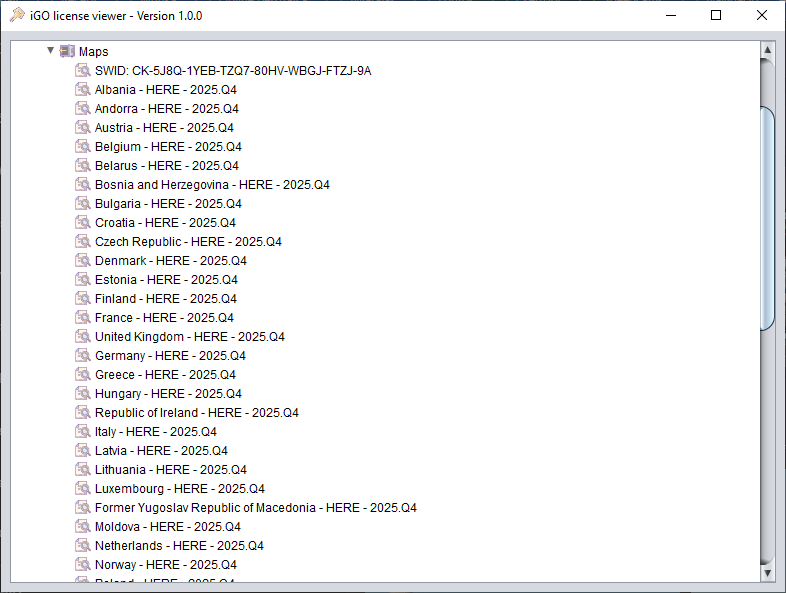
Task: Click the icon beside United Kingdom
Action: [x=83, y=337]
